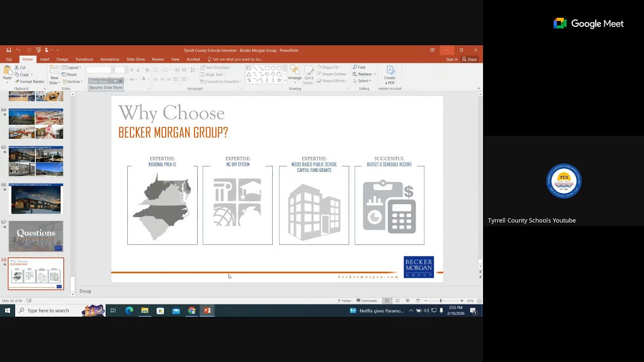Open the File menu
Viewport: 644px width, 362px height.
click(x=9, y=59)
